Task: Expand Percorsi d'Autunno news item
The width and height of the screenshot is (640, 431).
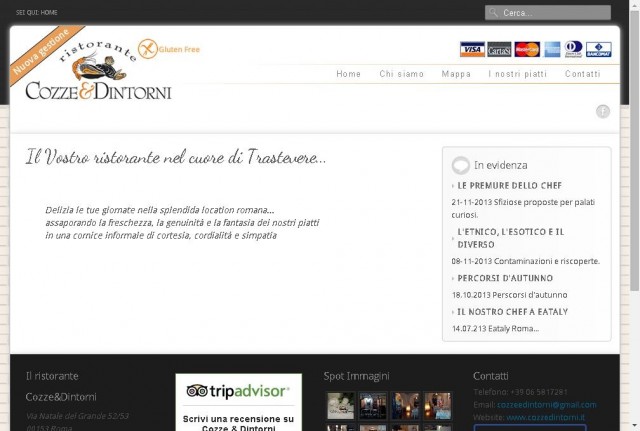Action: (505, 278)
